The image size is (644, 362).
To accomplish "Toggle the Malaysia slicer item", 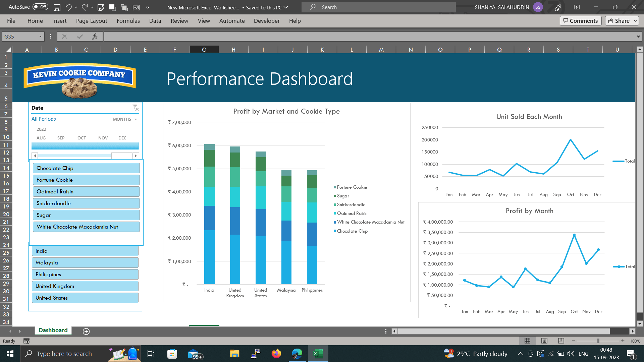I will [85, 263].
